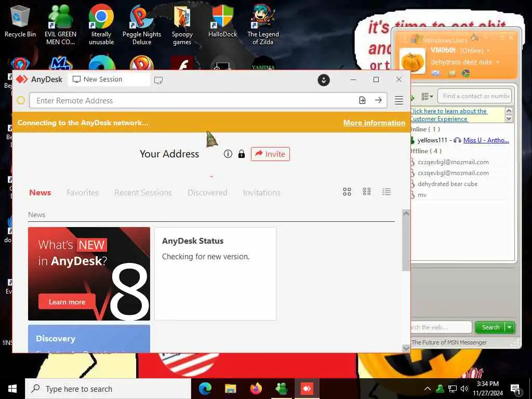Select the EVIL GREEN MEN desktop shortcut
The image size is (532, 399).
(60, 24)
